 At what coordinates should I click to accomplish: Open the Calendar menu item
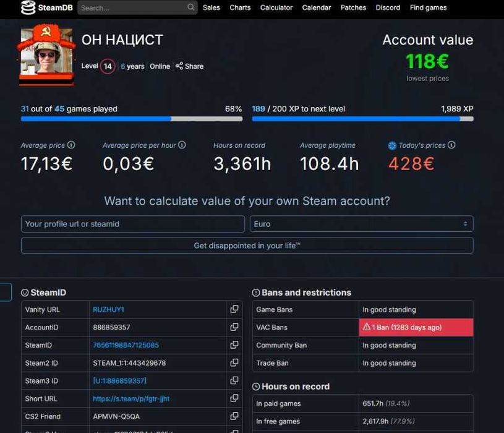[316, 7]
